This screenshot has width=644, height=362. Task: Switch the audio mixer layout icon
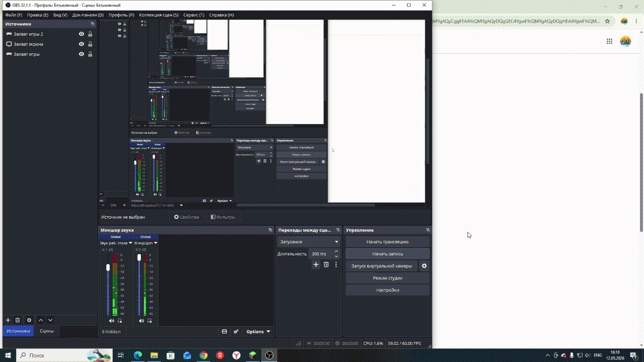(224, 332)
